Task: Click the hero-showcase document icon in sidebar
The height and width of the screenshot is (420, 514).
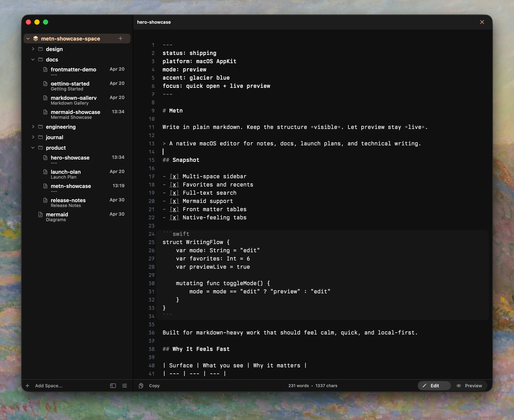Action: tap(45, 158)
